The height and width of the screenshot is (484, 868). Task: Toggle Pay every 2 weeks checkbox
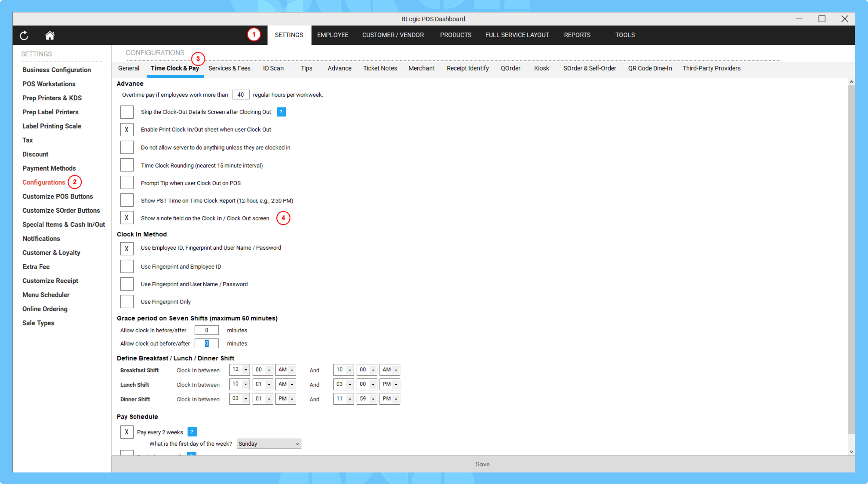(127, 432)
